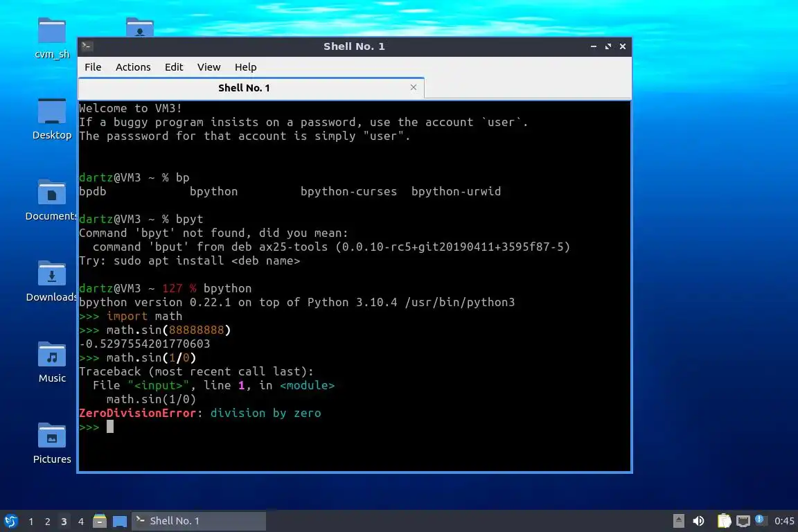Click the terminal icon in the title bar
This screenshot has height=532, width=798.
point(87,46)
